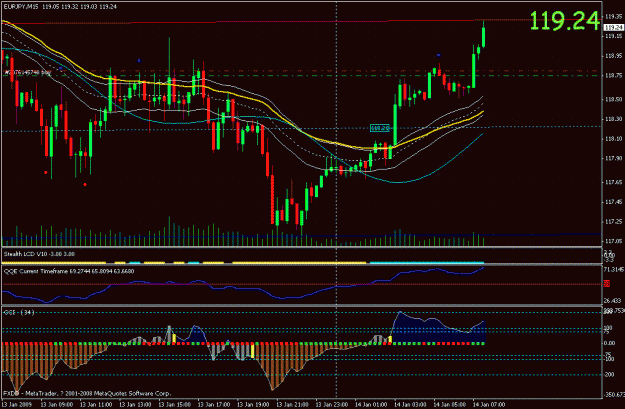
Task: Click the 14 Jan 03:00 time axis label
Action: pyautogui.click(x=411, y=405)
